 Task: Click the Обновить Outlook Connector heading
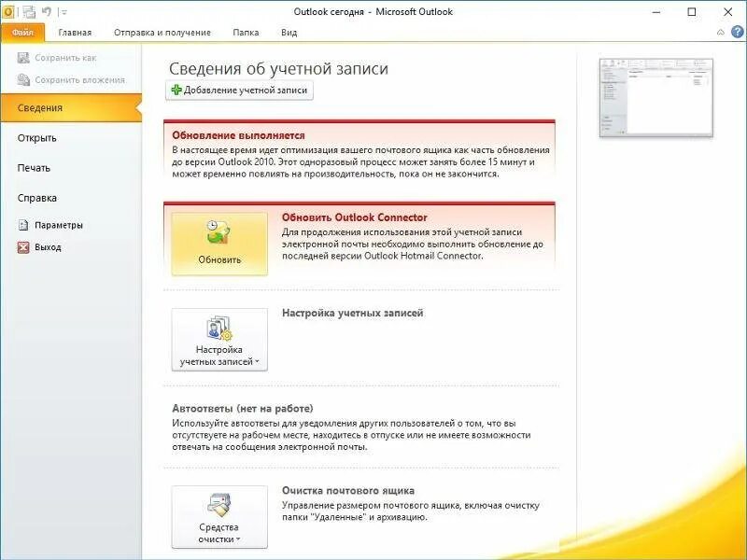pos(355,217)
